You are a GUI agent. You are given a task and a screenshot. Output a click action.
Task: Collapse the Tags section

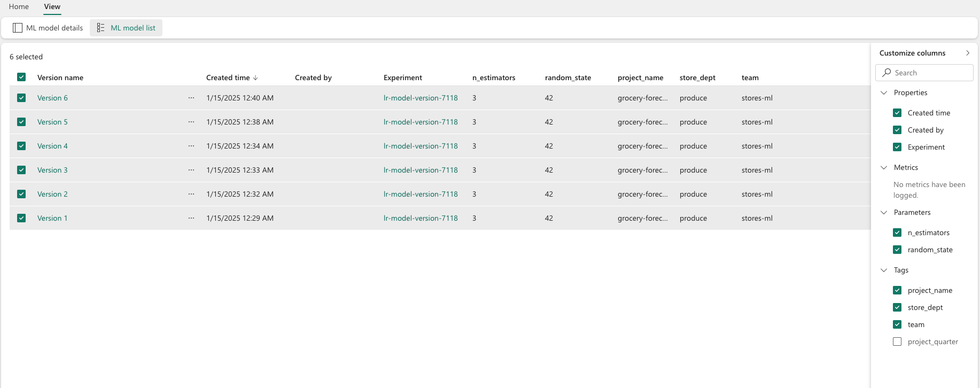[x=884, y=270]
